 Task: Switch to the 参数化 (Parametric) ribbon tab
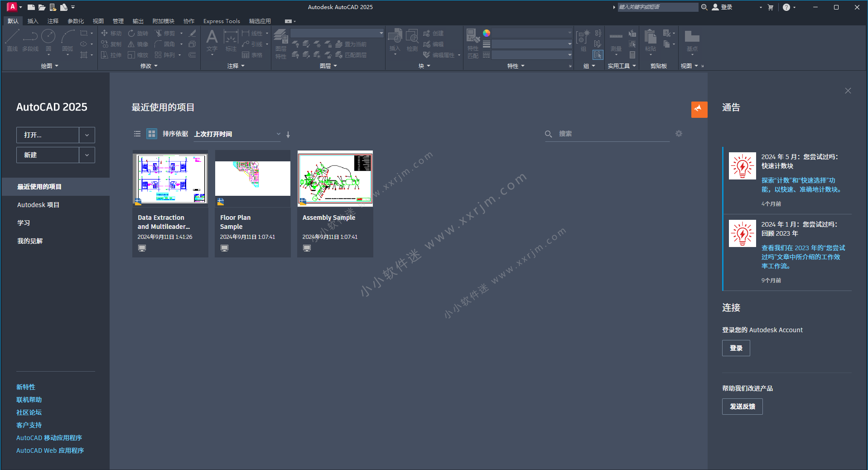tap(76, 21)
